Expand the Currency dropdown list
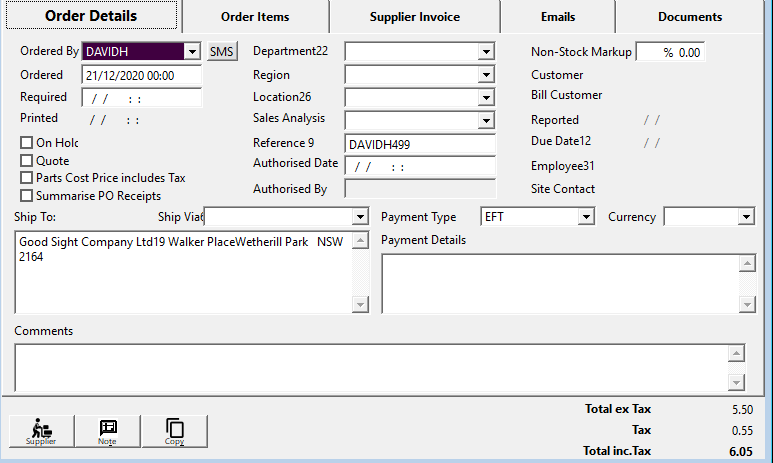This screenshot has width=773, height=463. [746, 217]
